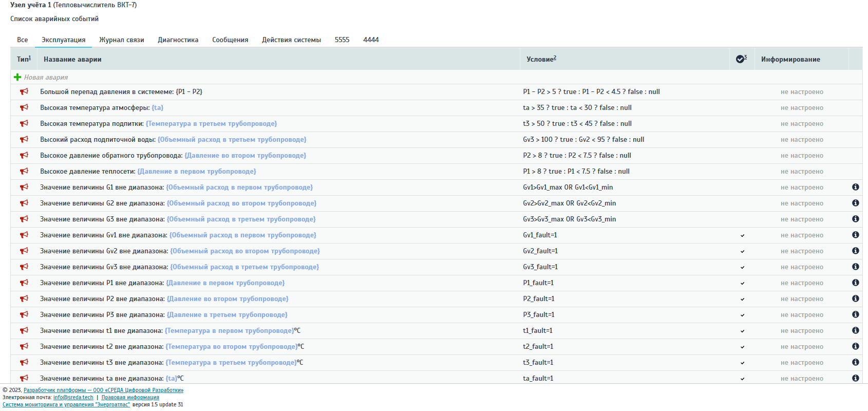Click info icon for t3_fault=1 row
This screenshot has height=411, width=868.
(x=855, y=363)
